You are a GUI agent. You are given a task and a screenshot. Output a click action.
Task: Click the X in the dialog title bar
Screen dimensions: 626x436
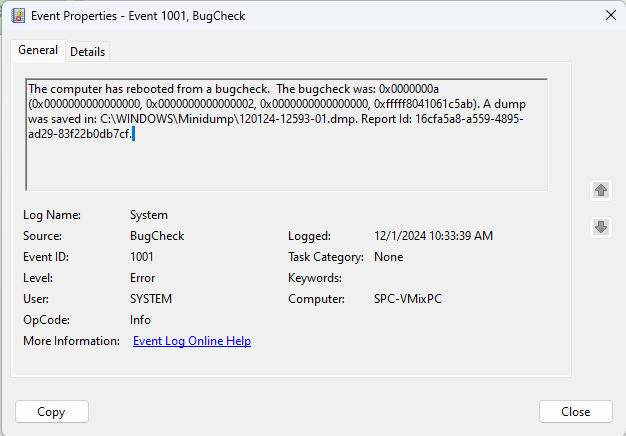[610, 16]
